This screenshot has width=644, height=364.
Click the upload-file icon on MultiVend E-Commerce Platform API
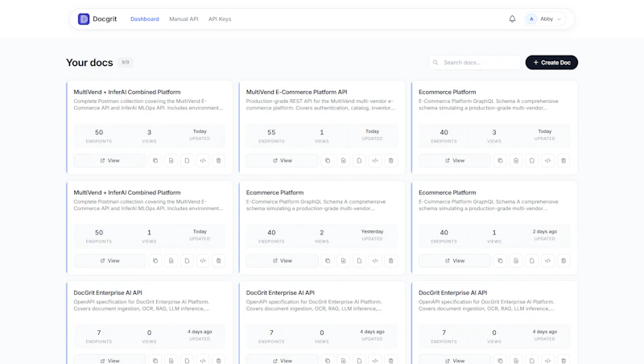pos(344,160)
